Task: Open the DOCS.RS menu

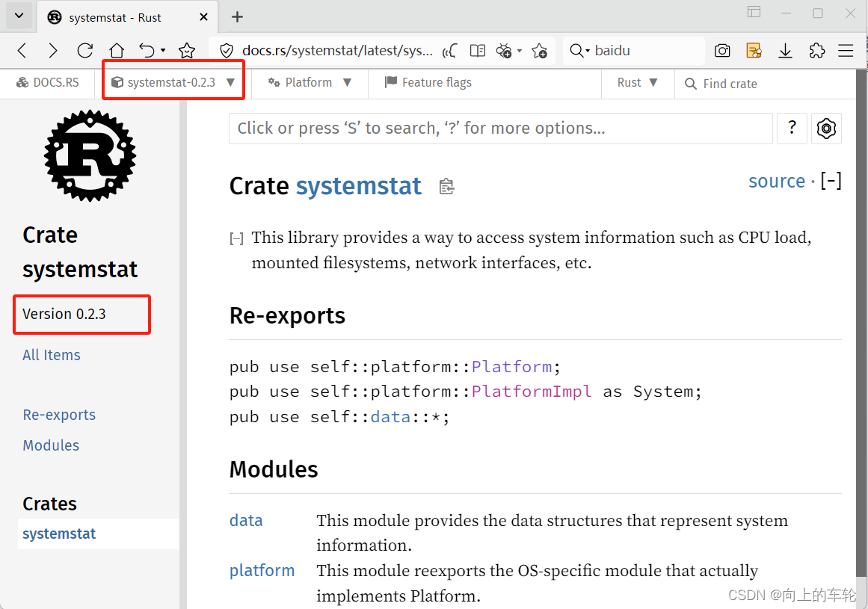Action: pyautogui.click(x=48, y=83)
